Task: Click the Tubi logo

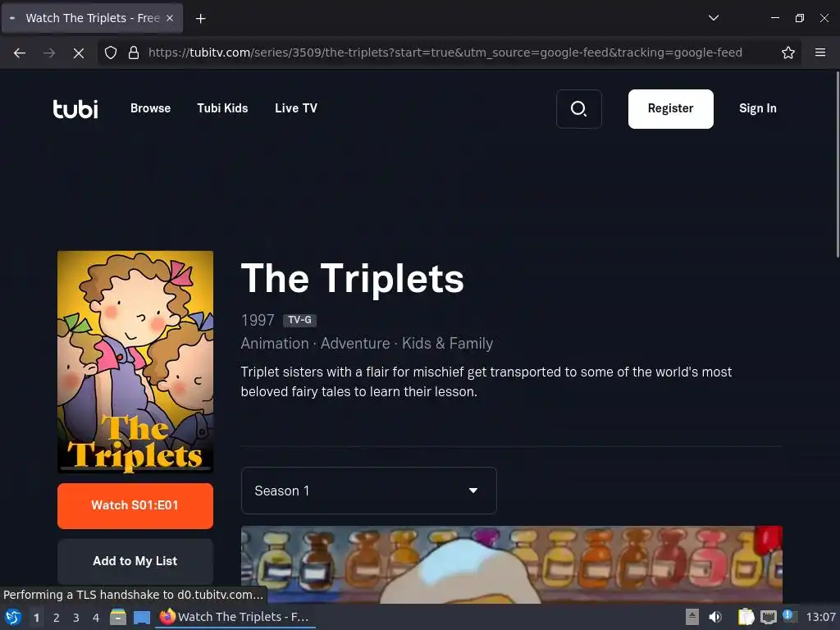Action: pyautogui.click(x=75, y=109)
